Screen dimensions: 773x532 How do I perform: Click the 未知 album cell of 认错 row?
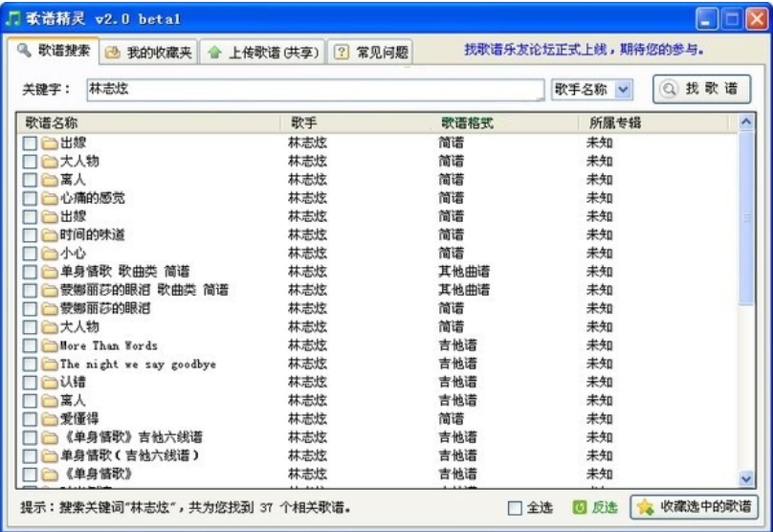600,382
